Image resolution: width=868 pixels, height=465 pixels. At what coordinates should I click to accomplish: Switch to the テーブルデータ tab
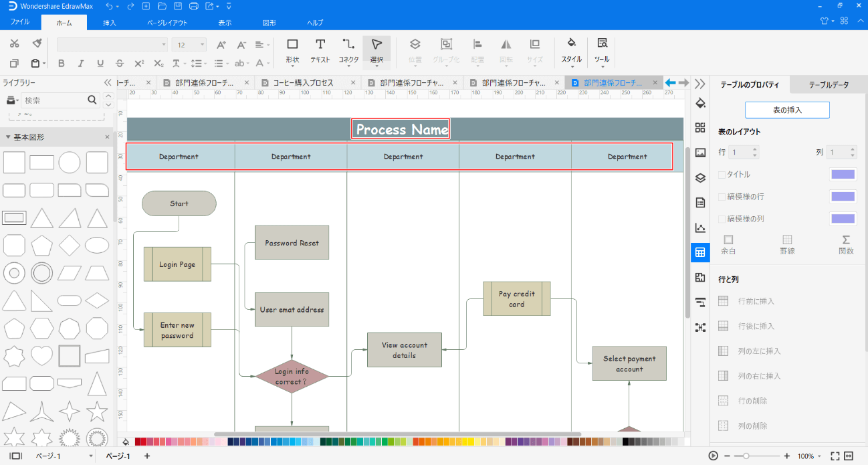tap(829, 85)
